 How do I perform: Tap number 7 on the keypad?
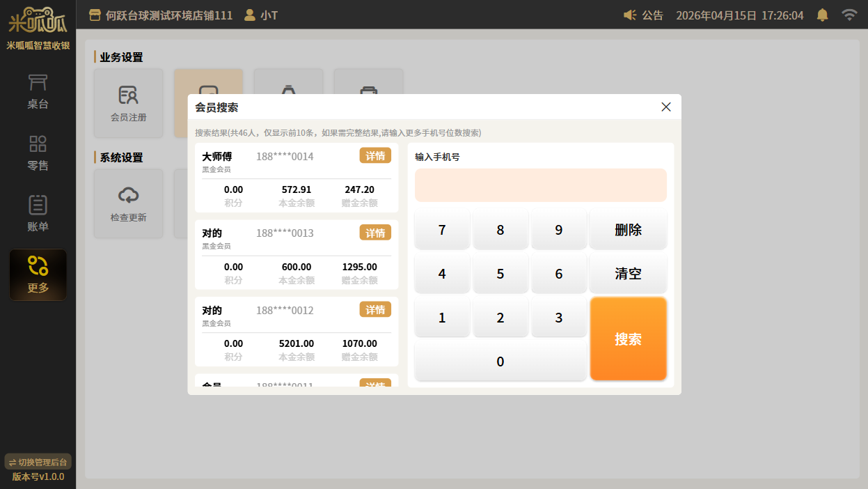[442, 230]
